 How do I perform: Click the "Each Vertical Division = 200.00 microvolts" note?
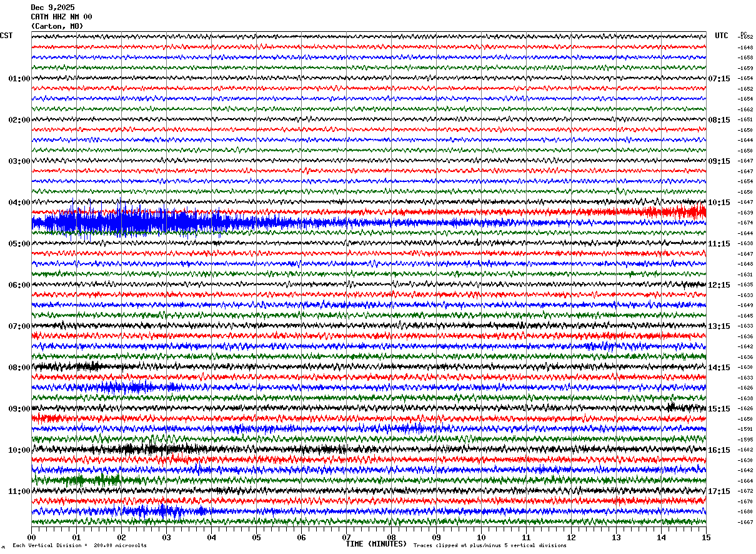coord(79,545)
